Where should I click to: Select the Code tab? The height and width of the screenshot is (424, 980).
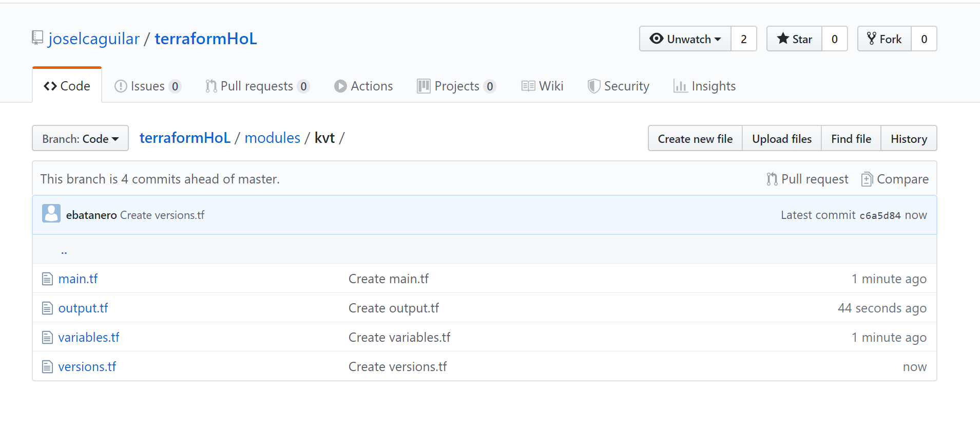coord(67,86)
